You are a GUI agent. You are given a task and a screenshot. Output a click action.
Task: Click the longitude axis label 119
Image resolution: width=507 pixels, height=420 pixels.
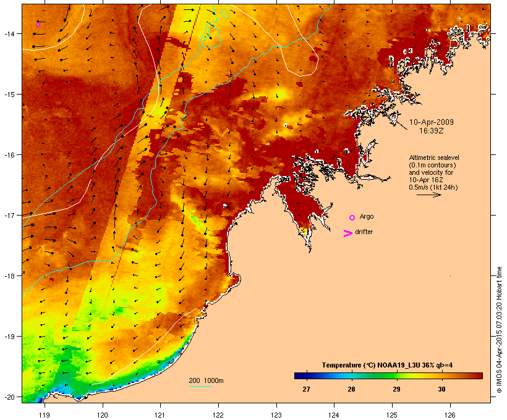point(45,415)
